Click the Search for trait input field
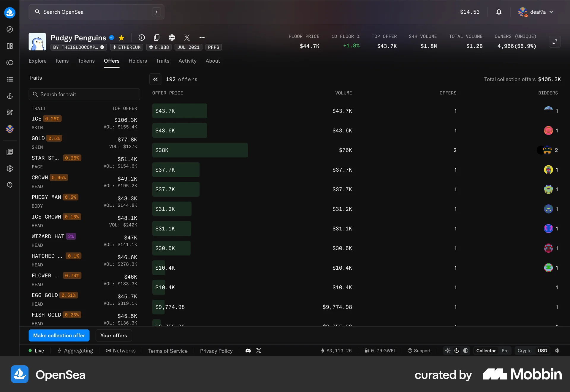 tap(84, 94)
